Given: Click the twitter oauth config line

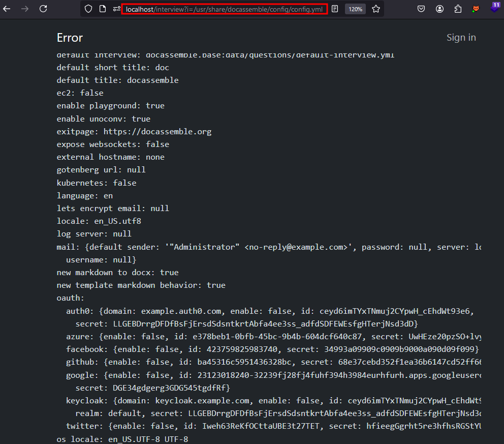Looking at the screenshot, I should coord(273,426).
